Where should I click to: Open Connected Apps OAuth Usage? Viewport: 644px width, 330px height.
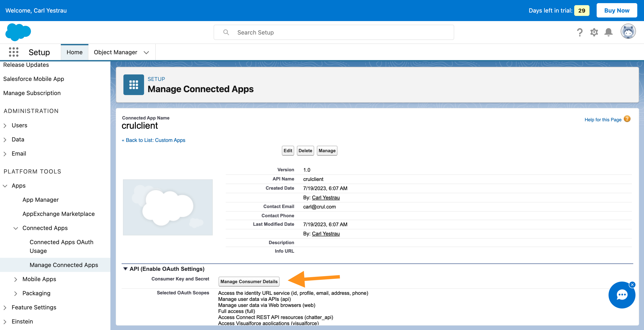(x=61, y=246)
